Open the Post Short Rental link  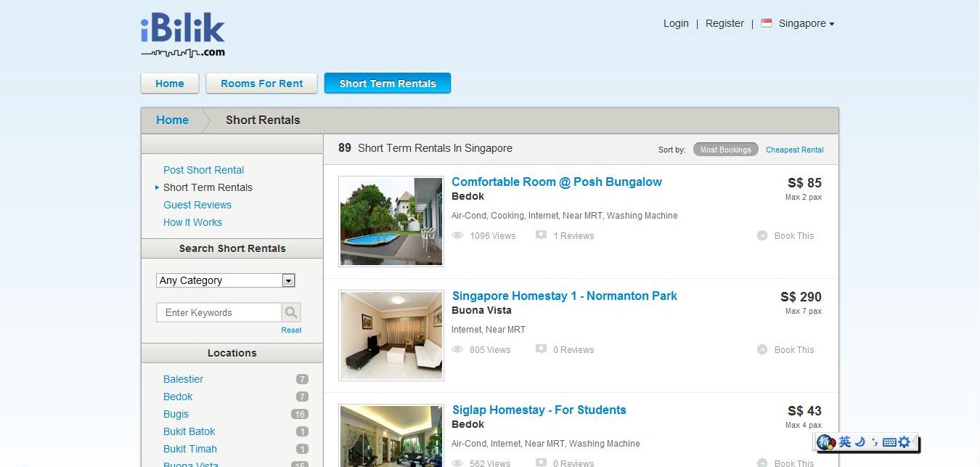(203, 170)
